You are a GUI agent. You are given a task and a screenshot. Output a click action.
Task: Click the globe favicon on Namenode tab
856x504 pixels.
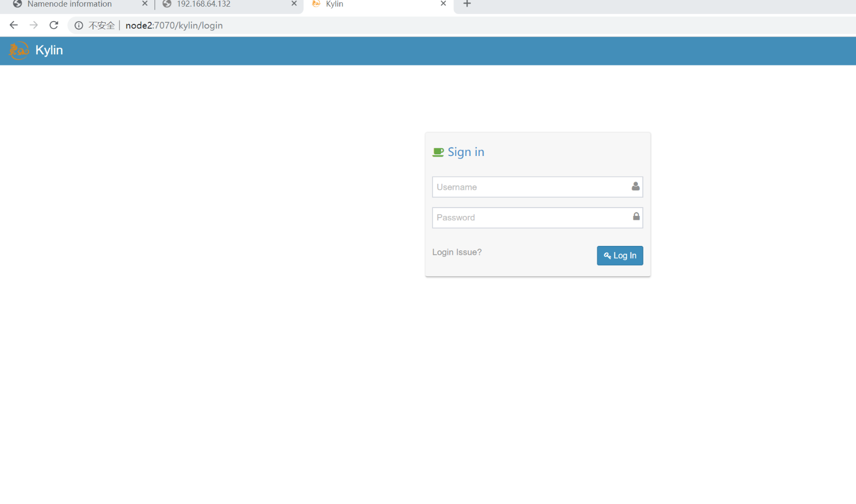pyautogui.click(x=17, y=4)
